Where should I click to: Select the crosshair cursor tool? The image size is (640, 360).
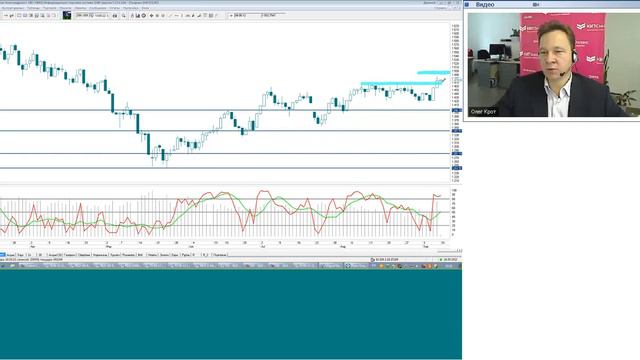[151, 16]
